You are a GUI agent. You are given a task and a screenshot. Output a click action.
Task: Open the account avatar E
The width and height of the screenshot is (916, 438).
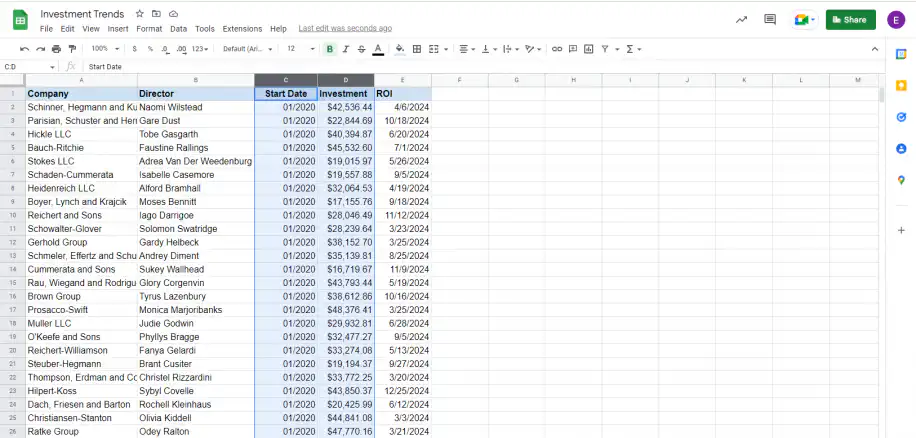896,19
